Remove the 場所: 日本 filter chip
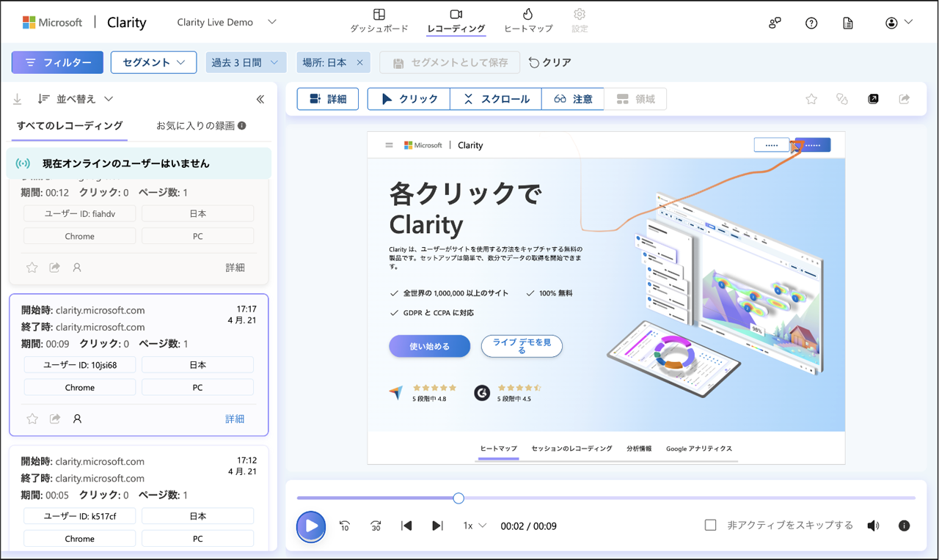 tap(359, 62)
